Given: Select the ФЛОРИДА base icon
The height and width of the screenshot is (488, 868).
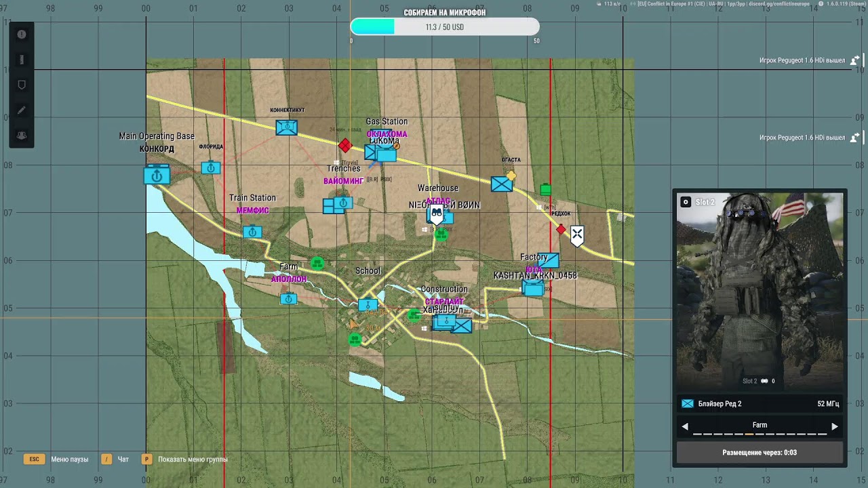Looking at the screenshot, I should click(211, 167).
